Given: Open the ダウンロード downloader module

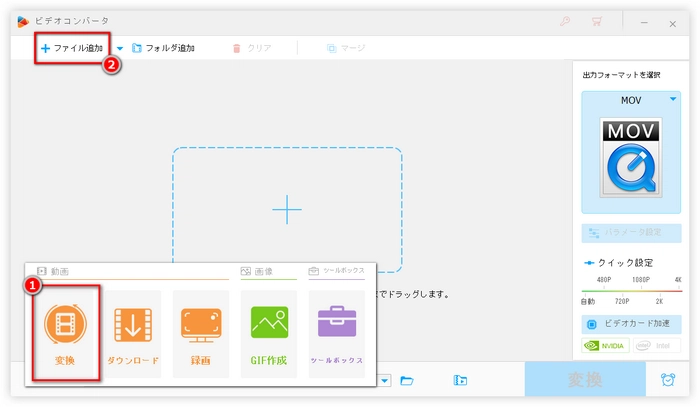Looking at the screenshot, I should (133, 332).
